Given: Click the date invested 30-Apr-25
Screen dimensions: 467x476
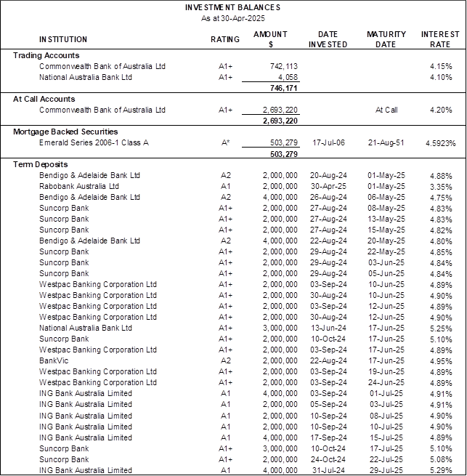Looking at the screenshot, I should point(328,186).
